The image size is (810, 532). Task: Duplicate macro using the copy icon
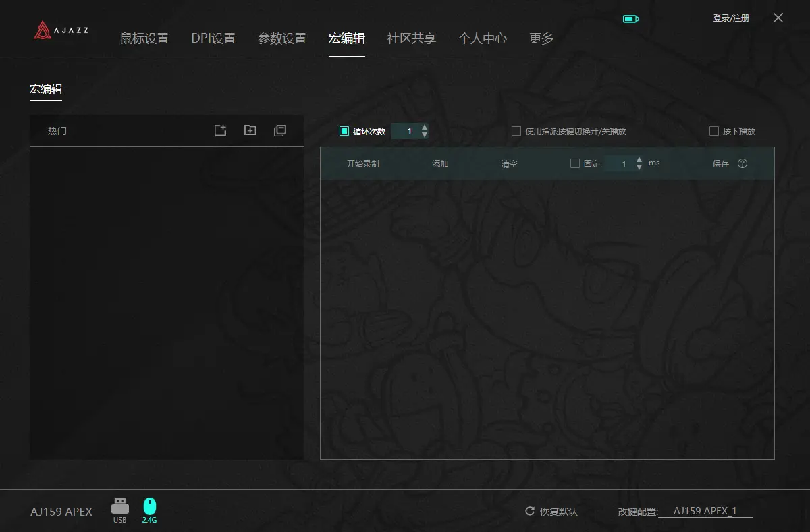(x=279, y=130)
